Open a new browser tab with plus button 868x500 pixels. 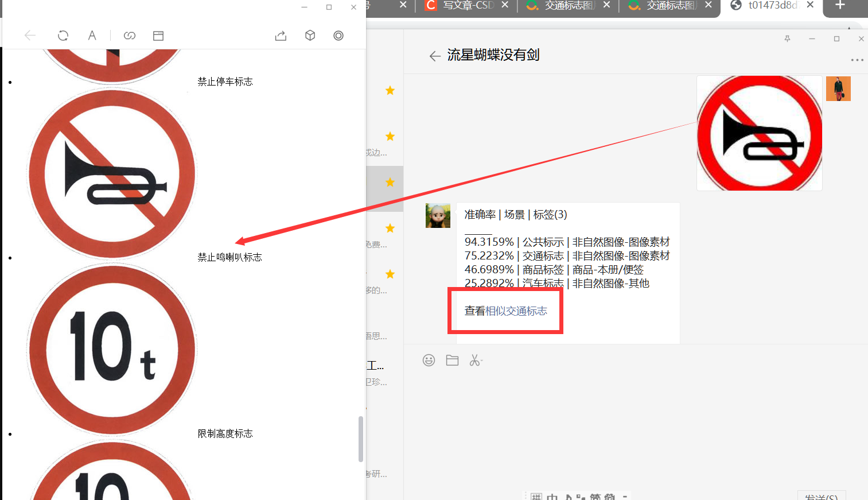click(840, 5)
